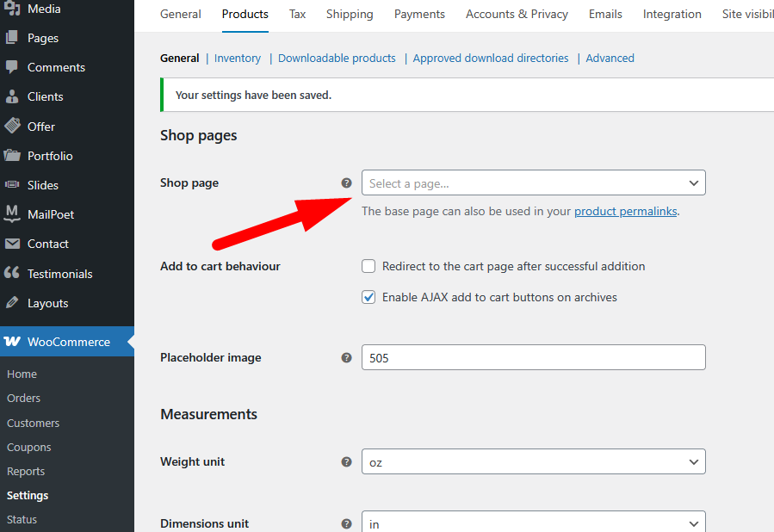Expand the Weight unit dropdown

533,461
